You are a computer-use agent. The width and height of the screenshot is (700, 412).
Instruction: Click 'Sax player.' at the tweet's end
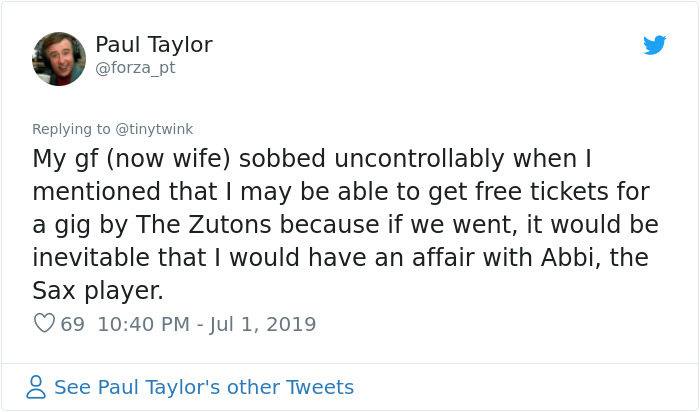point(97,290)
